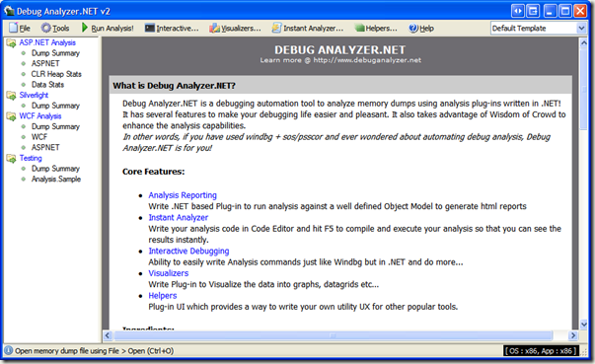Click the horizontal scrollbar thumb
The height and width of the screenshot is (364, 595).
(x=333, y=335)
